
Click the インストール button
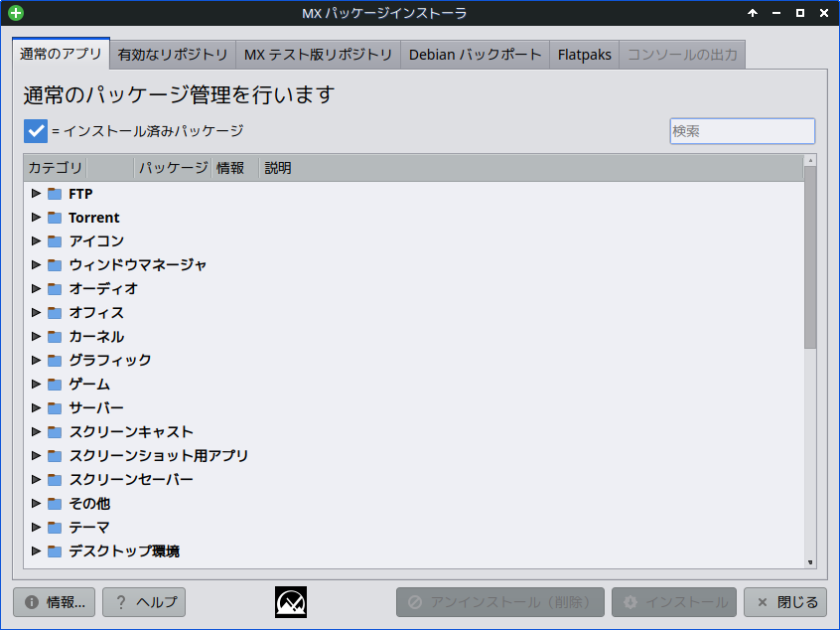click(x=674, y=602)
